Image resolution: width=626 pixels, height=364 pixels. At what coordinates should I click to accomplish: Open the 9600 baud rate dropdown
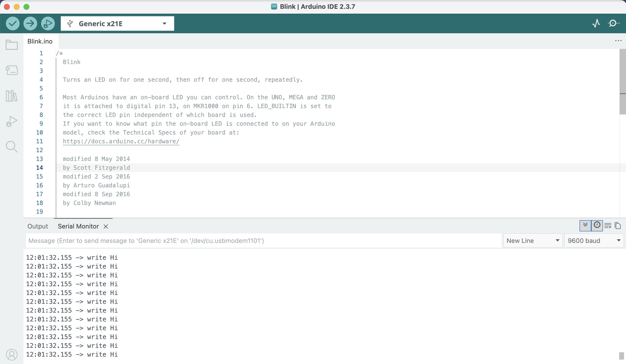pyautogui.click(x=594, y=241)
